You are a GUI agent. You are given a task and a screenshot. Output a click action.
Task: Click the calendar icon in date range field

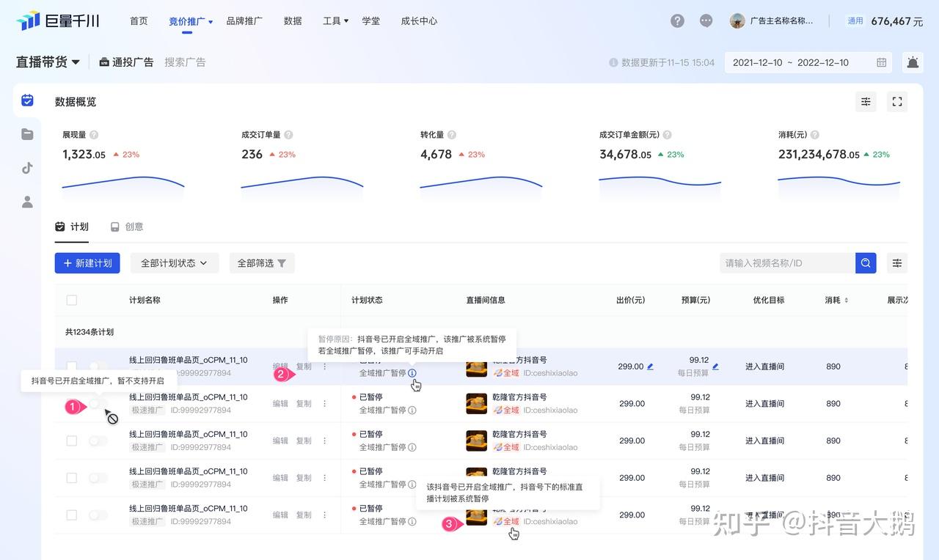pyautogui.click(x=882, y=62)
